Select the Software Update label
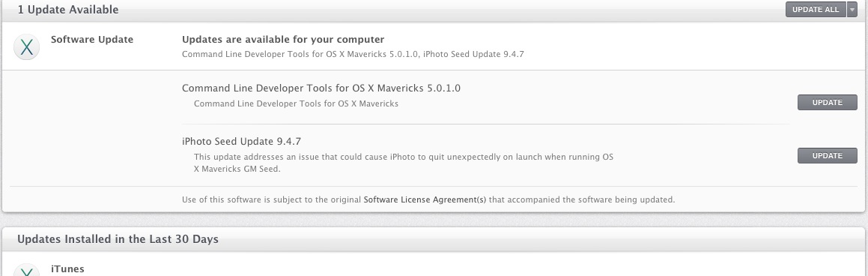Screen dimensions: 868x276 pyautogui.click(x=92, y=39)
